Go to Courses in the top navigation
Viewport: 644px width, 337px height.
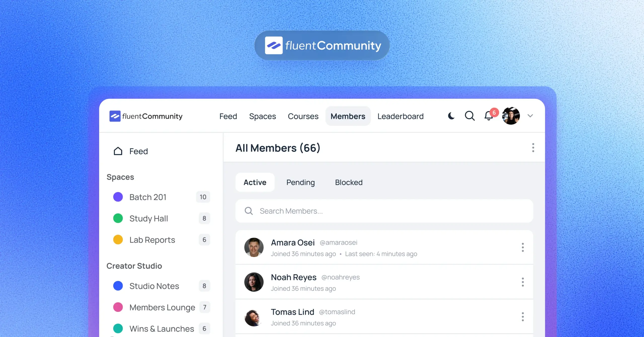point(303,116)
